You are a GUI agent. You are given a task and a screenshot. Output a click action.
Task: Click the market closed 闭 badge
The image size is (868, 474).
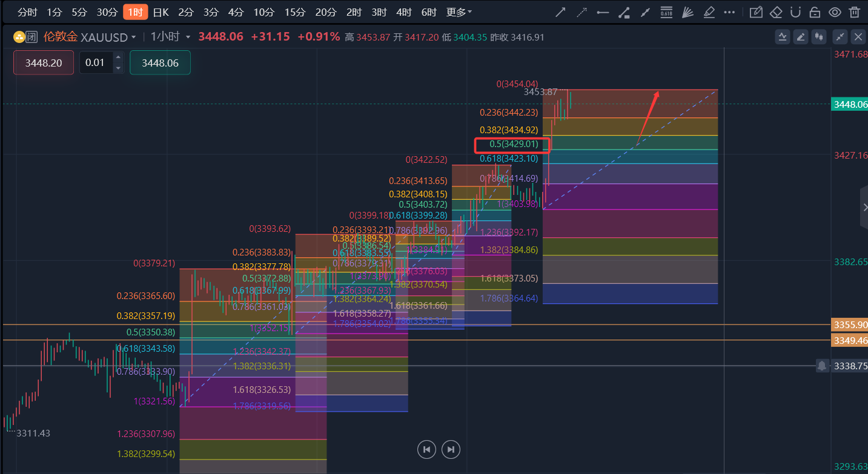click(32, 38)
